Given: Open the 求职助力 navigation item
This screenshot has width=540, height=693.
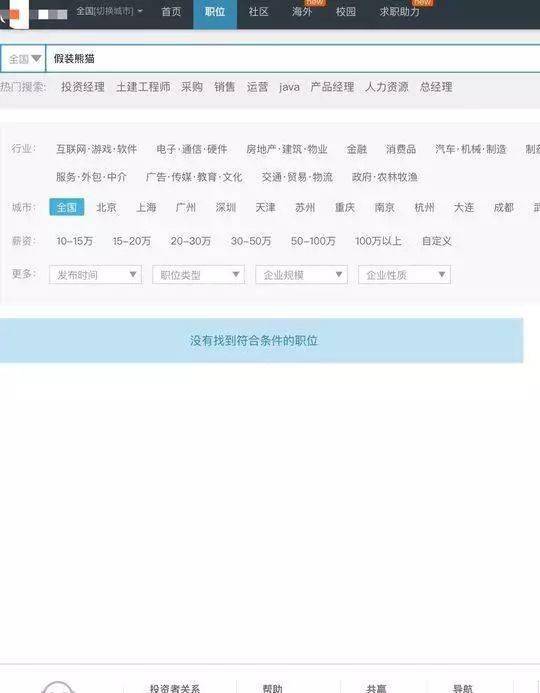Looking at the screenshot, I should [x=399, y=11].
